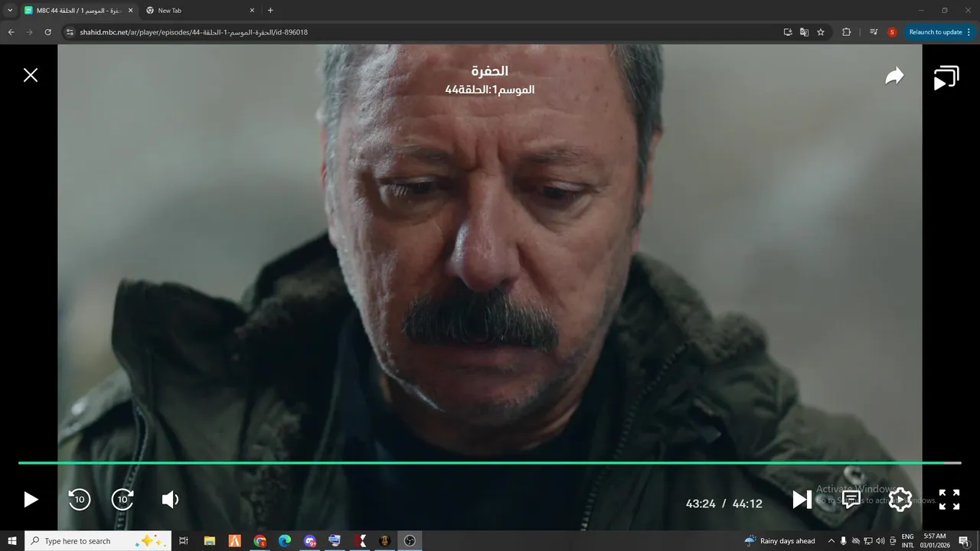
Task: View site information icon in address bar
Action: tap(70, 32)
